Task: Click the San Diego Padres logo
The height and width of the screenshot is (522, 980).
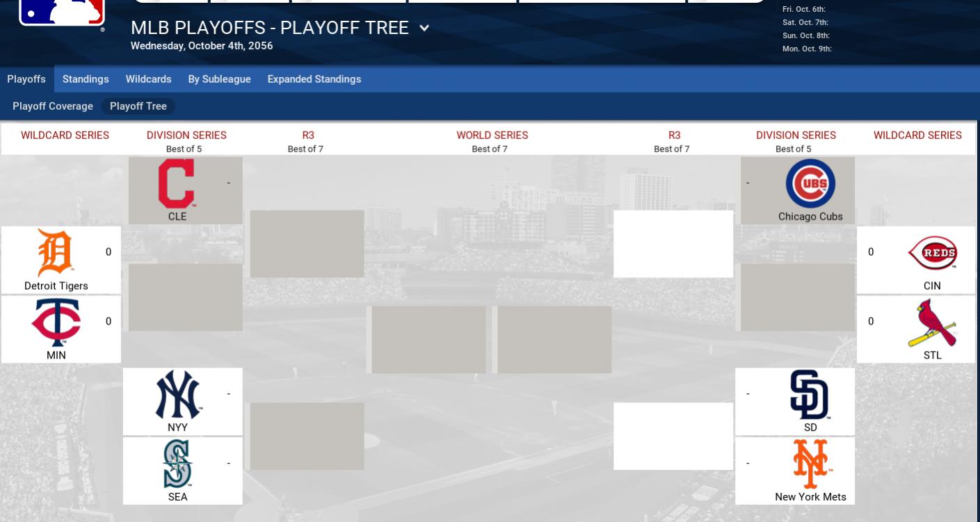Action: point(810,395)
